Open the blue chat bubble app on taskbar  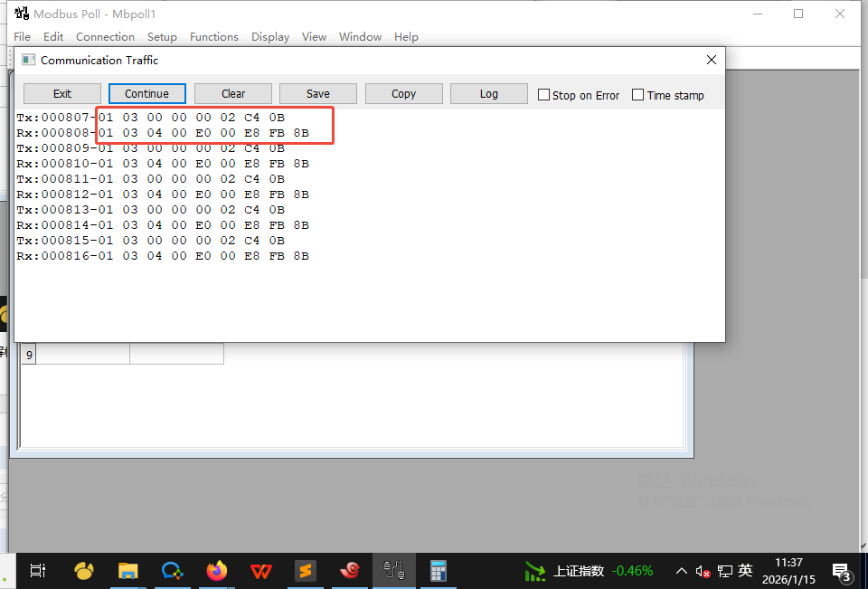click(172, 571)
